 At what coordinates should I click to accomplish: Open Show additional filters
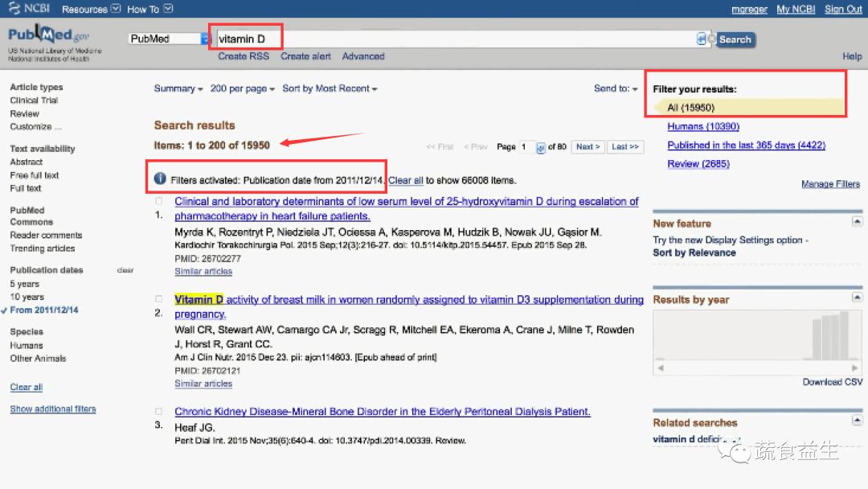click(52, 409)
